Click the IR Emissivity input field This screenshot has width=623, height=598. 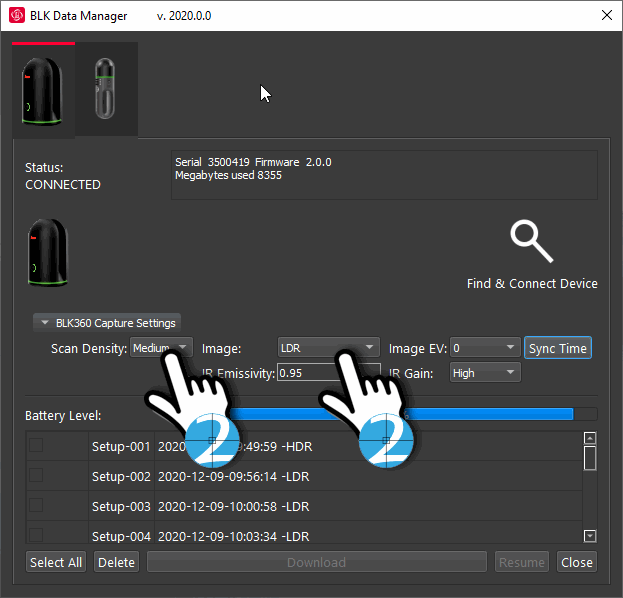(328, 373)
